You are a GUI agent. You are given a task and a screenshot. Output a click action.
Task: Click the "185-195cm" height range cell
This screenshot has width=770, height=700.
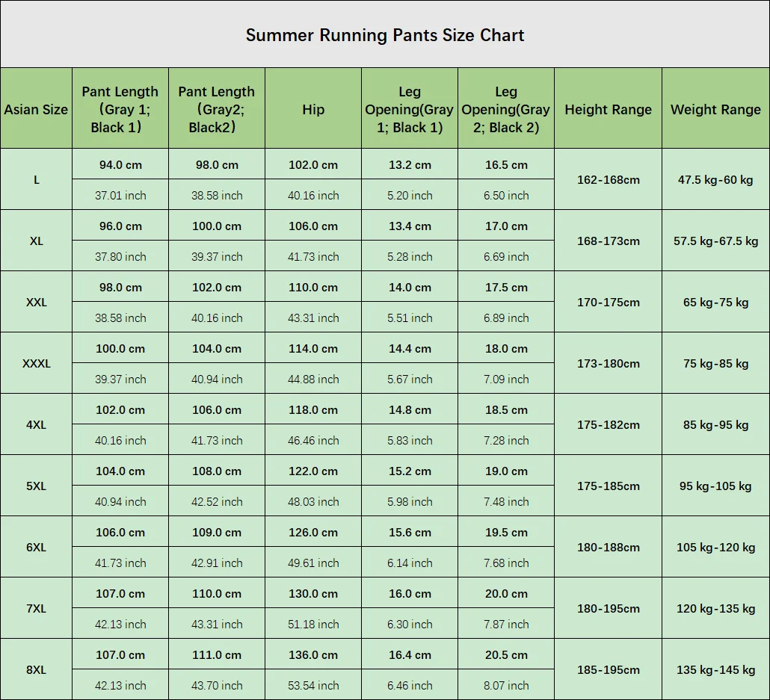[609, 670]
